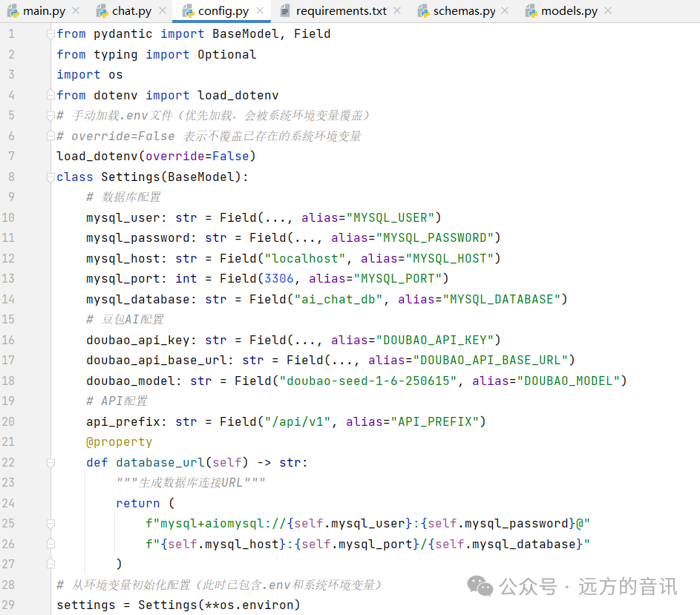
Task: Click "Settings(**os.environ)" on the last line
Action: pos(219,605)
